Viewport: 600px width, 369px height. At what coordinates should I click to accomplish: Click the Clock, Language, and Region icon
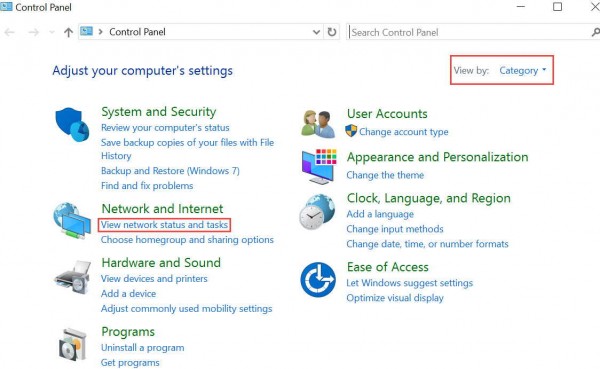(x=317, y=212)
